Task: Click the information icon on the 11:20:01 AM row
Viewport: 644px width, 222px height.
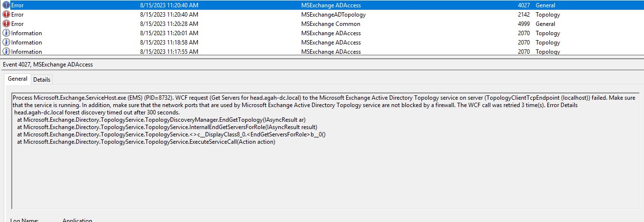Action: 6,33
